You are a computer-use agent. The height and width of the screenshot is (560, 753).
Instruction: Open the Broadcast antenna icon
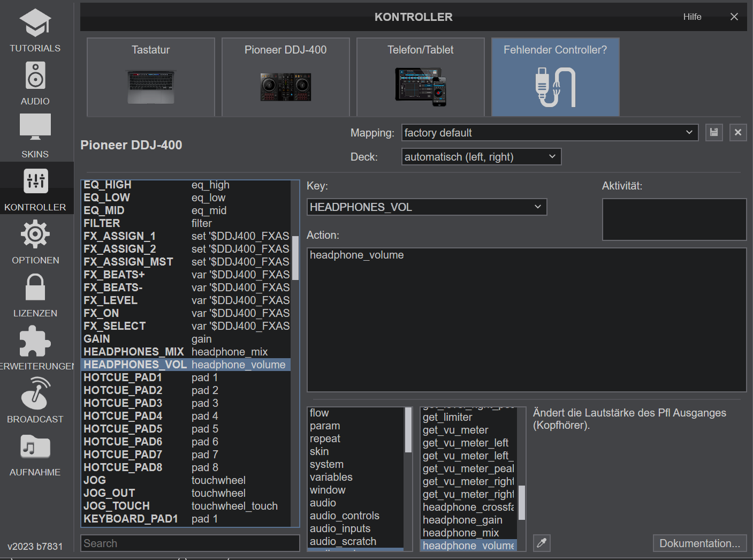35,393
